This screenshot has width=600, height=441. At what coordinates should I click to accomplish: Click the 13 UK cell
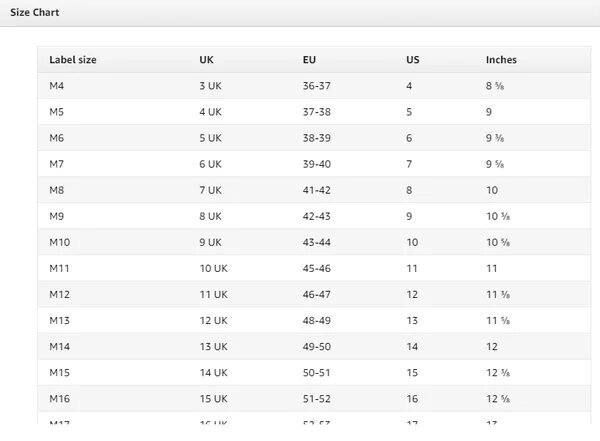coord(213,346)
